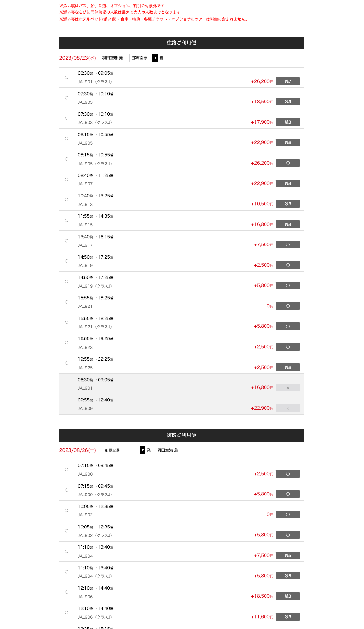Select the JAL901 Class J 06:30 outbound flight
364x629 pixels.
tap(67, 77)
